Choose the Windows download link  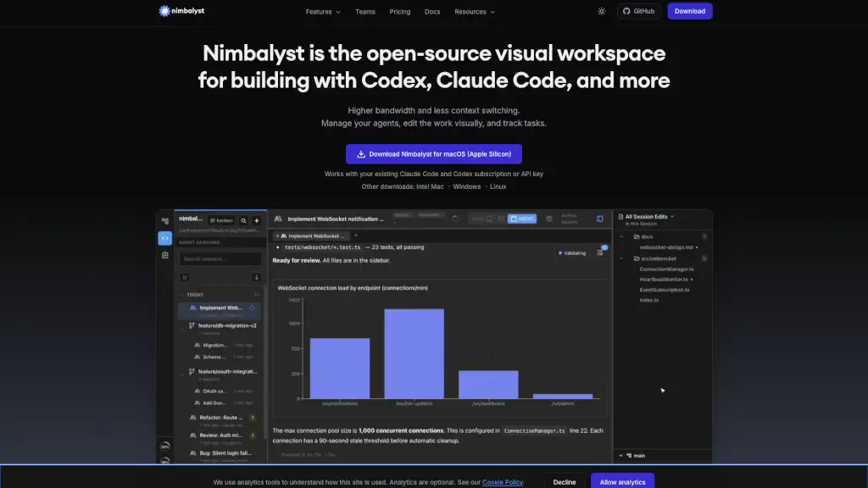click(x=467, y=186)
